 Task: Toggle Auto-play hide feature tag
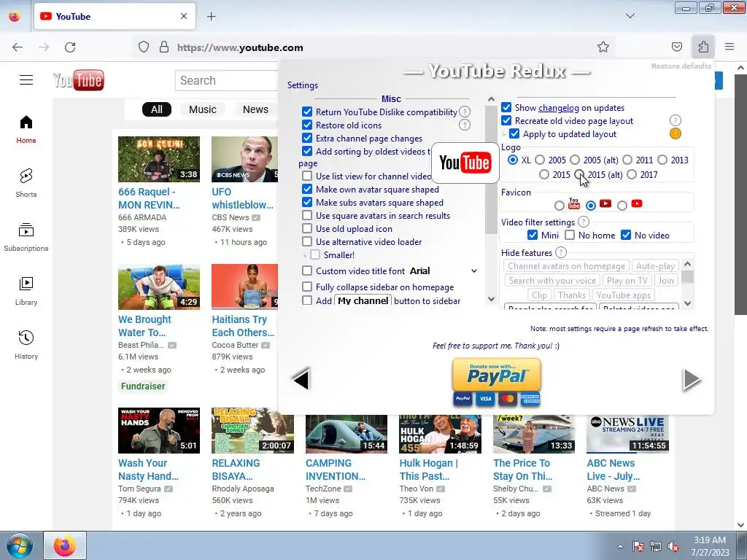[655, 265]
